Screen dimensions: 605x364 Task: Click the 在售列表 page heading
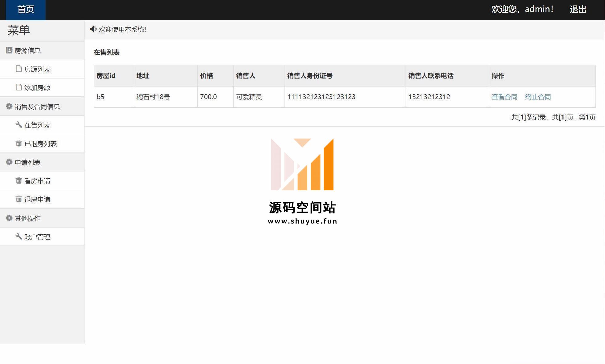pyautogui.click(x=107, y=52)
